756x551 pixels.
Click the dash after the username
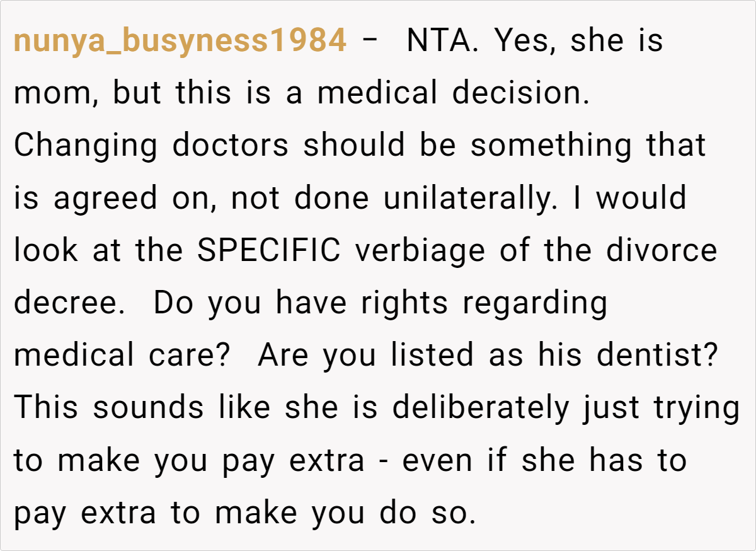coord(372,42)
